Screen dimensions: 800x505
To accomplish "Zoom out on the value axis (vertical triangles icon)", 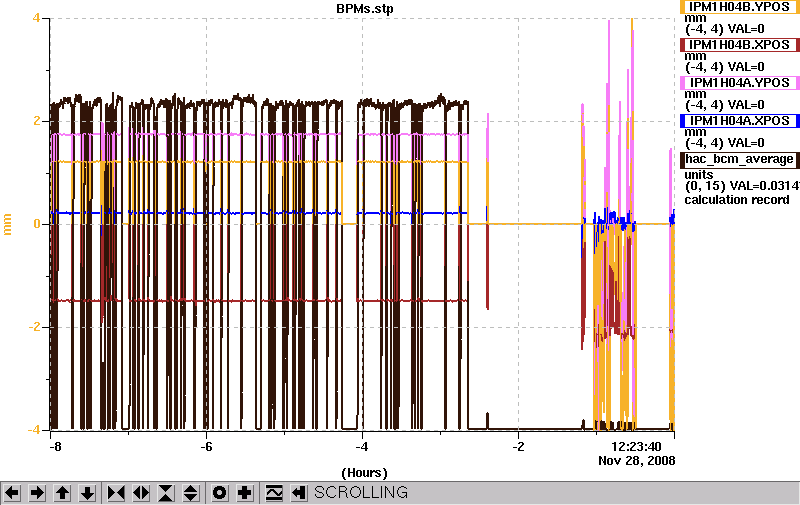I will (x=191, y=493).
